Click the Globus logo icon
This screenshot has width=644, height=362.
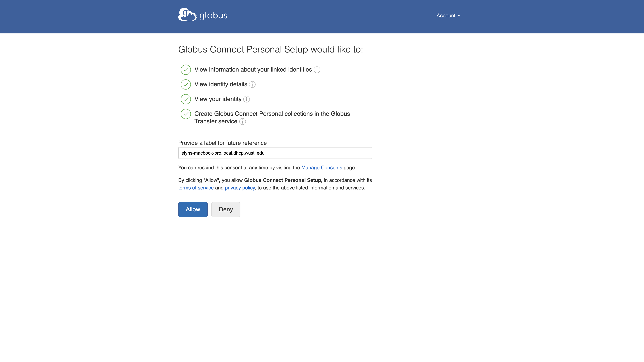187,15
